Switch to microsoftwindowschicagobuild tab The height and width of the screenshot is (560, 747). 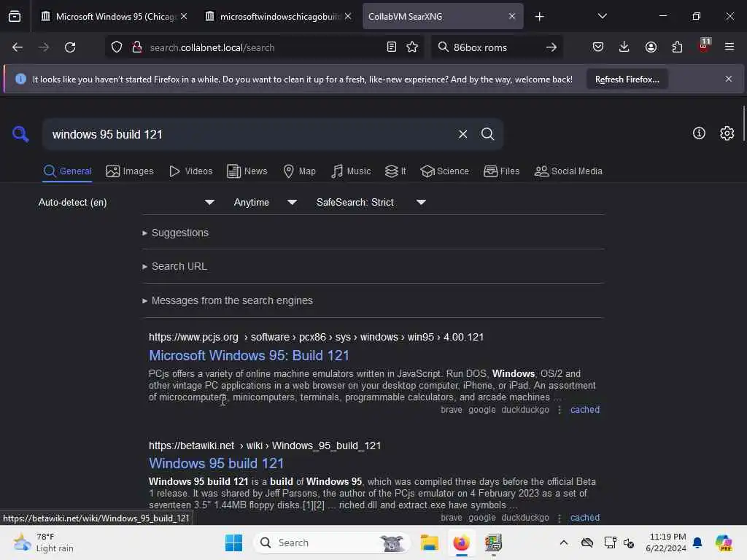pyautogui.click(x=279, y=17)
